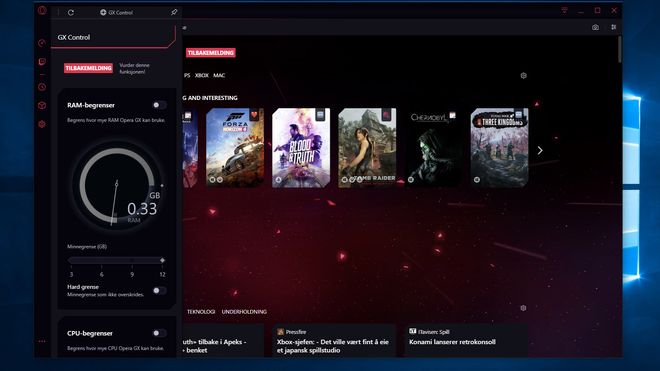Open the Twitch sidebar icon

click(x=42, y=62)
